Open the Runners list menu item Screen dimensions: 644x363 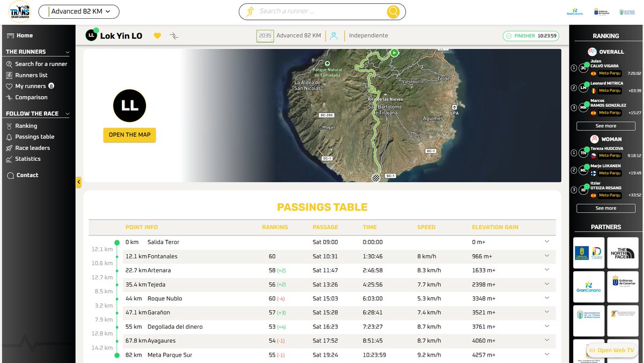pyautogui.click(x=10, y=75)
